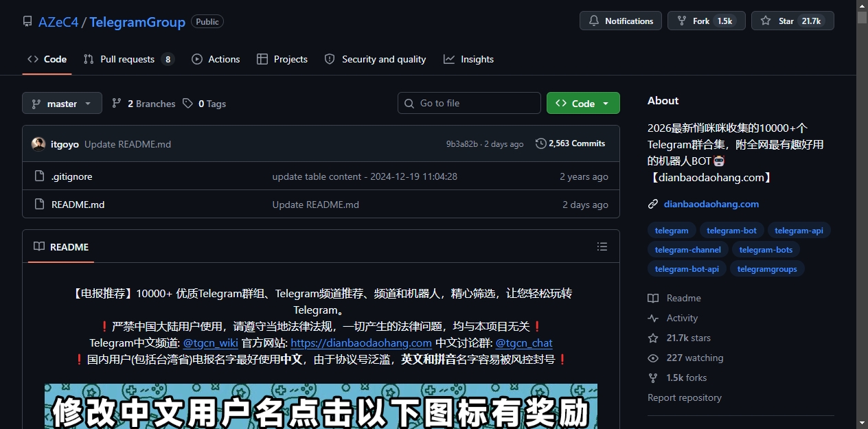Screen dimensions: 868x429
Task: Open Security and quality tab
Action: pos(376,59)
